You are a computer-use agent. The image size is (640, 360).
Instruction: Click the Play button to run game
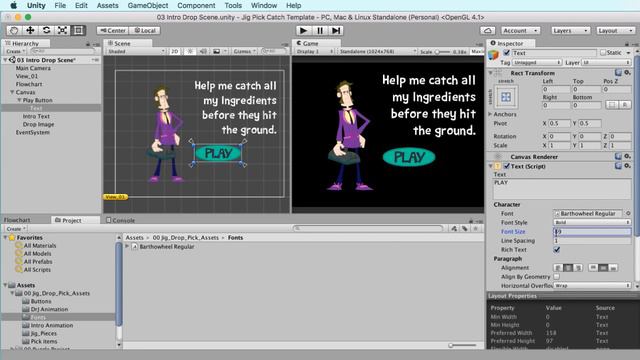coord(303,31)
